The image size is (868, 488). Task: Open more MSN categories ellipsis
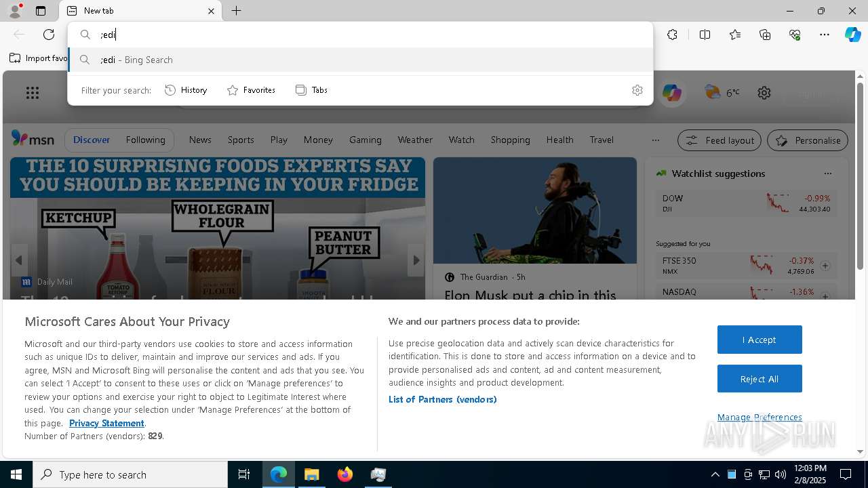(655, 140)
